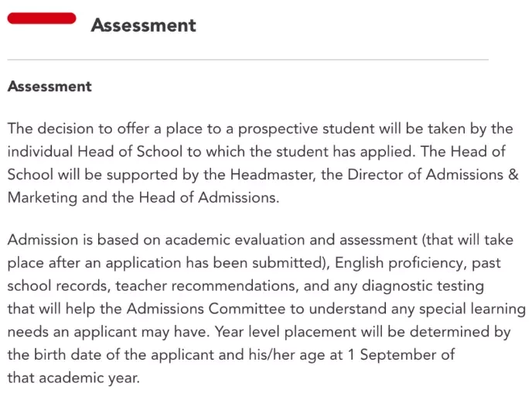Click the text '1 September of'
532x396 pixels.
click(401, 355)
